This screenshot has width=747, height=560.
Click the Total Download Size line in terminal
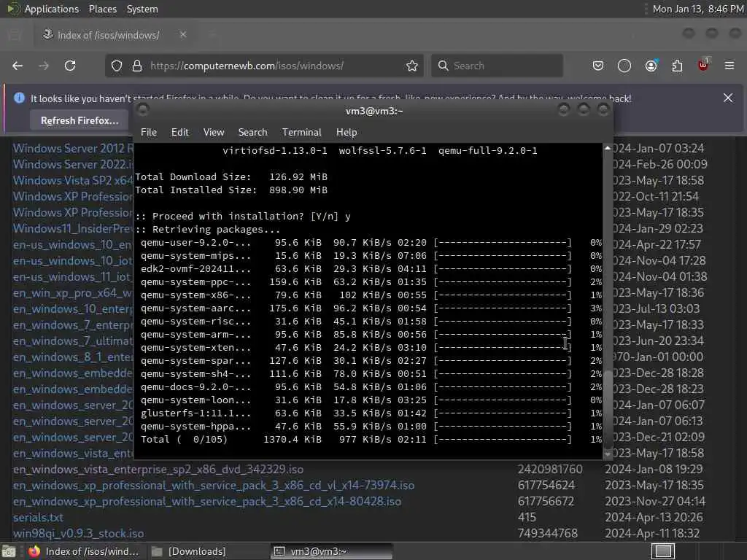coord(231,176)
